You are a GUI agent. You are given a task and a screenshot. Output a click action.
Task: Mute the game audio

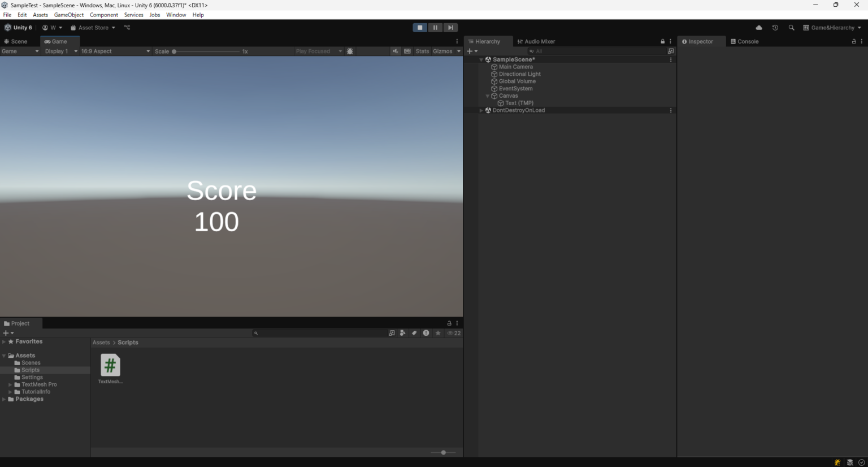[395, 51]
